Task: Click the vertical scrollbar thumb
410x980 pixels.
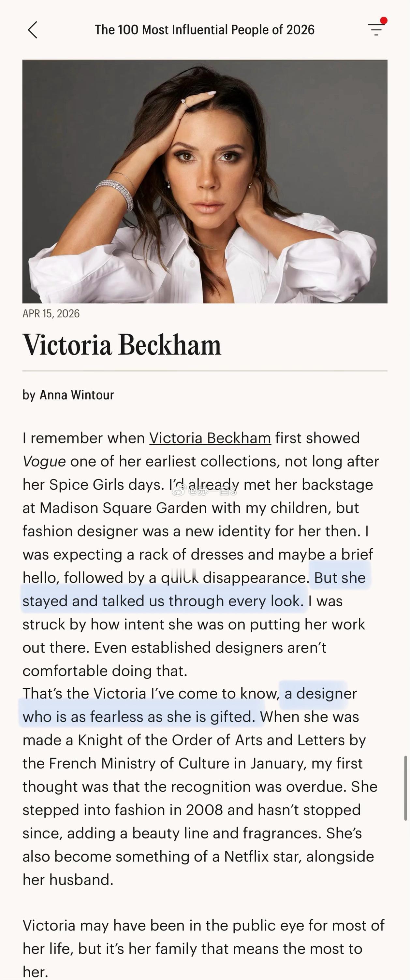Action: (x=405, y=787)
